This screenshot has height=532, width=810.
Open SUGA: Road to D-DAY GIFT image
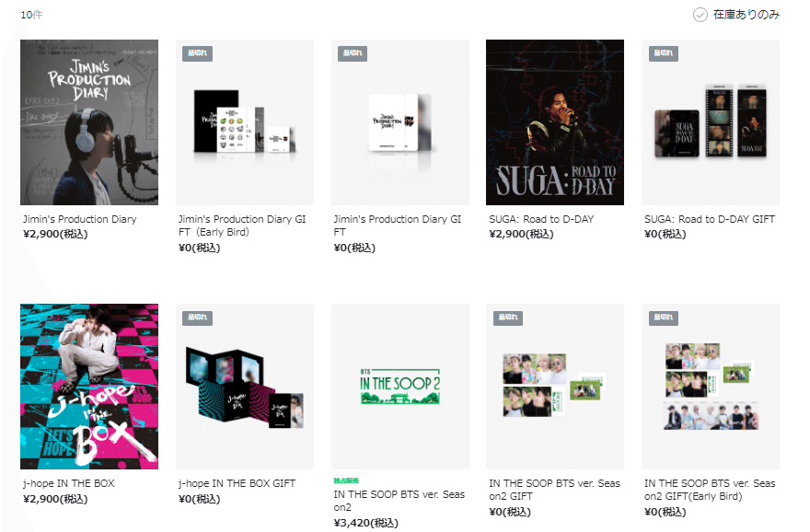[x=711, y=122]
